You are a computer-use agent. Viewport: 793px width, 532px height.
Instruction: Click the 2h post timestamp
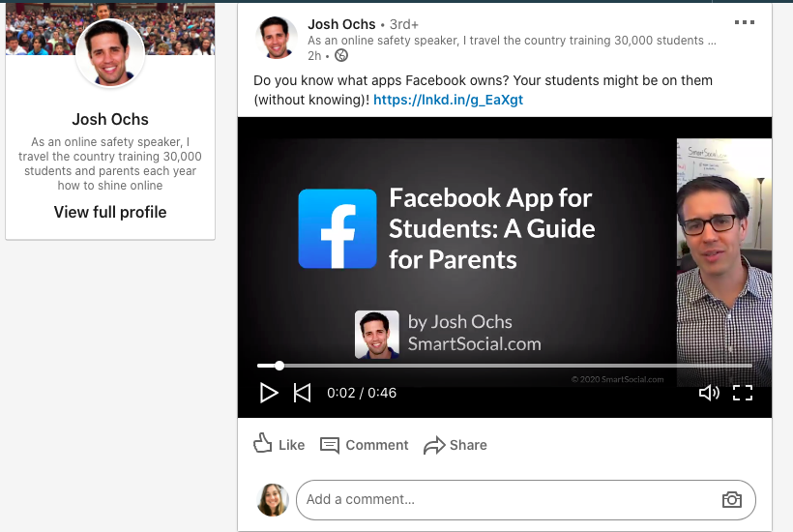point(314,56)
